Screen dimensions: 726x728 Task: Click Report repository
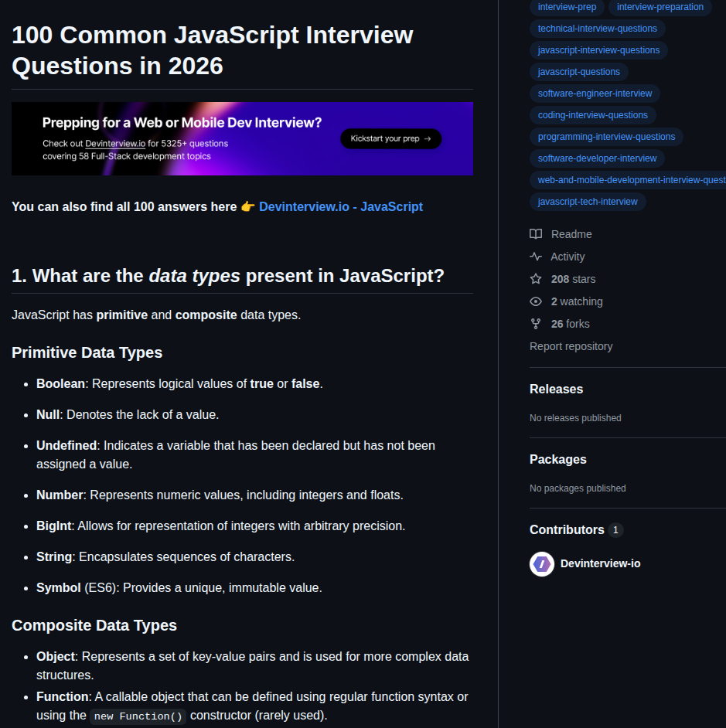point(571,346)
